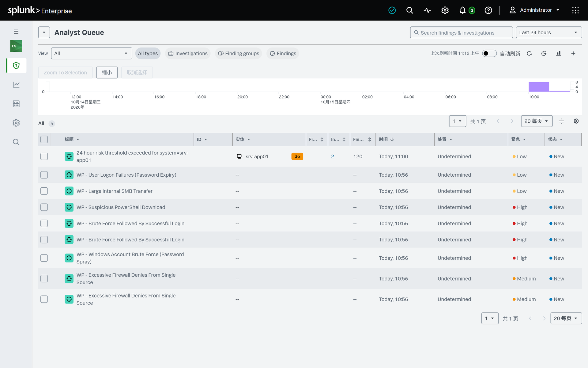Click the health status checkmark icon
The height and width of the screenshot is (368, 588).
392,10
